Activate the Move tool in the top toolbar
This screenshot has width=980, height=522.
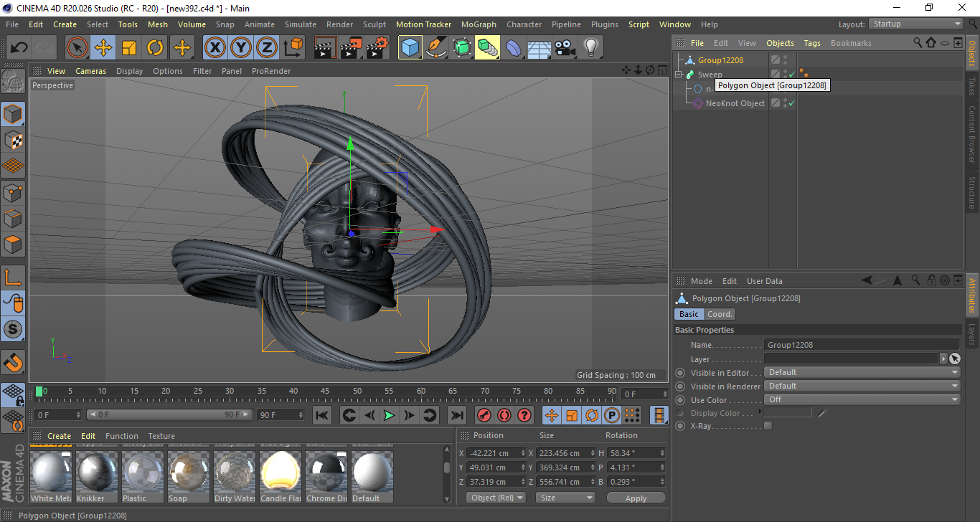[x=103, y=48]
